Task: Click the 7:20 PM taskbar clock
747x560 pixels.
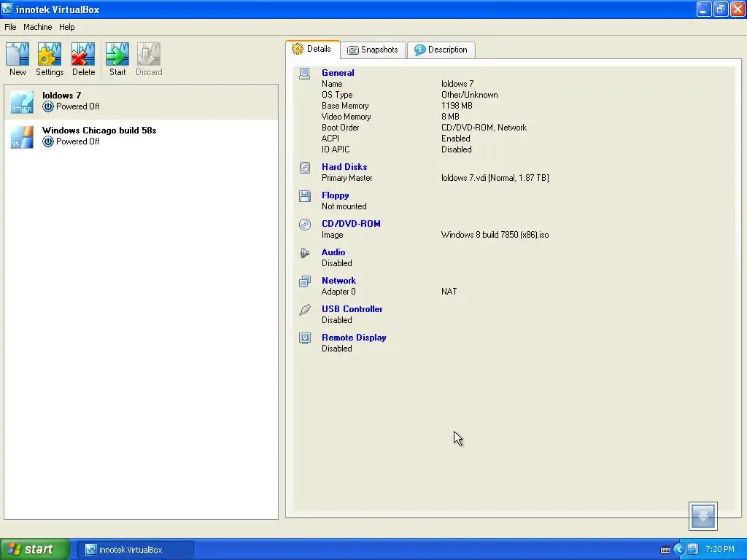Action: [x=720, y=550]
